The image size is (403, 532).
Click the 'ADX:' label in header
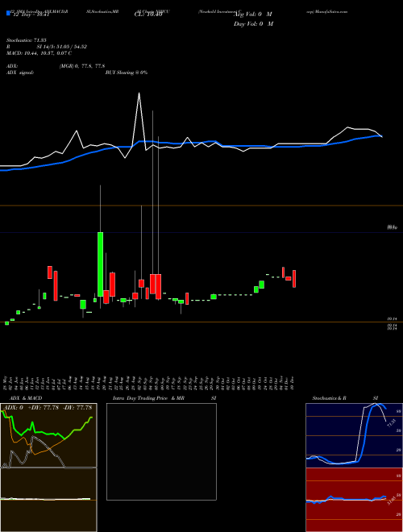[12, 66]
